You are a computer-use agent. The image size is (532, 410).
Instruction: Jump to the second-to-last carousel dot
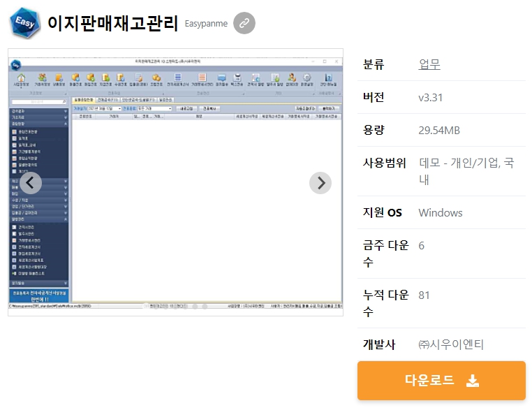click(x=195, y=307)
